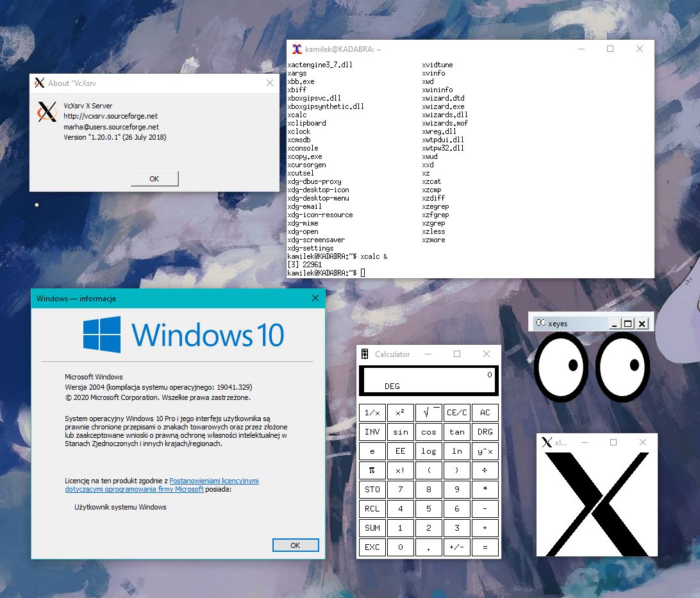700x598 pixels.
Task: Click digit 8 on the Calculator
Action: (x=429, y=490)
